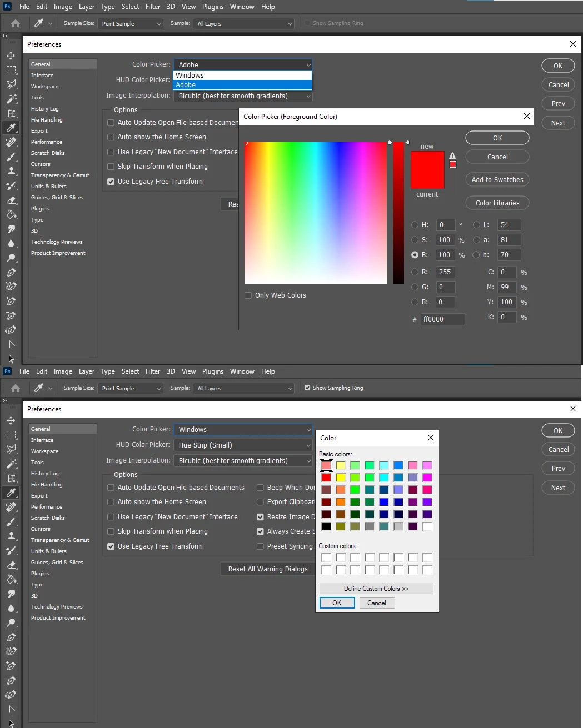Select Clone Stamp tool in upper Photoshop window

coord(11,171)
